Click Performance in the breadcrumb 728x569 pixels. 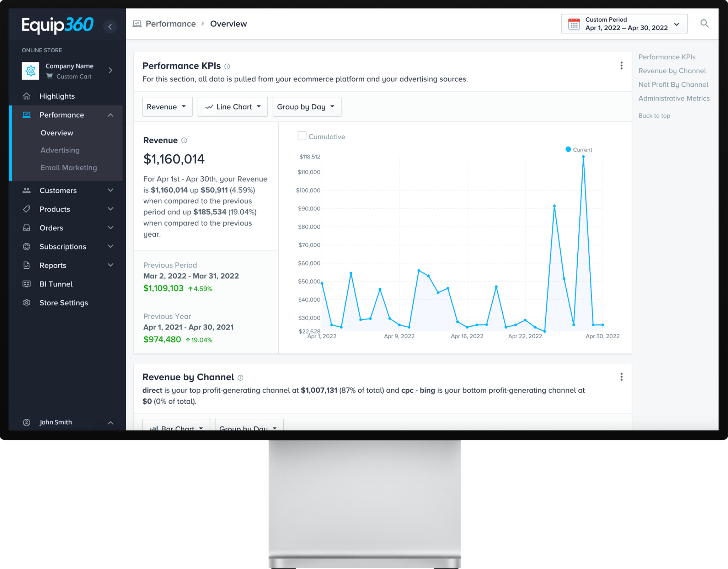pyautogui.click(x=170, y=24)
